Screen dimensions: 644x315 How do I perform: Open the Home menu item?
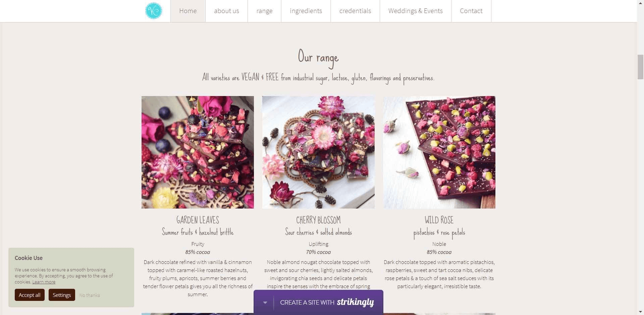(x=188, y=11)
